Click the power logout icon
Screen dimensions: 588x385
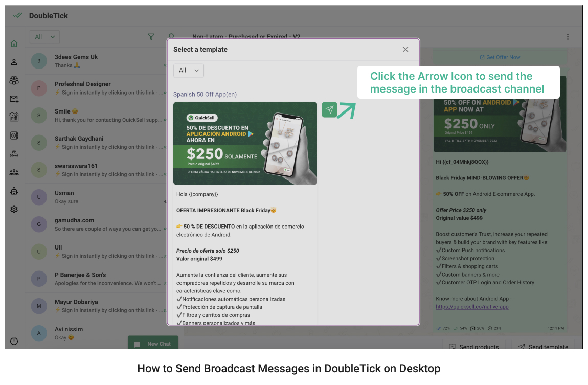(x=14, y=341)
